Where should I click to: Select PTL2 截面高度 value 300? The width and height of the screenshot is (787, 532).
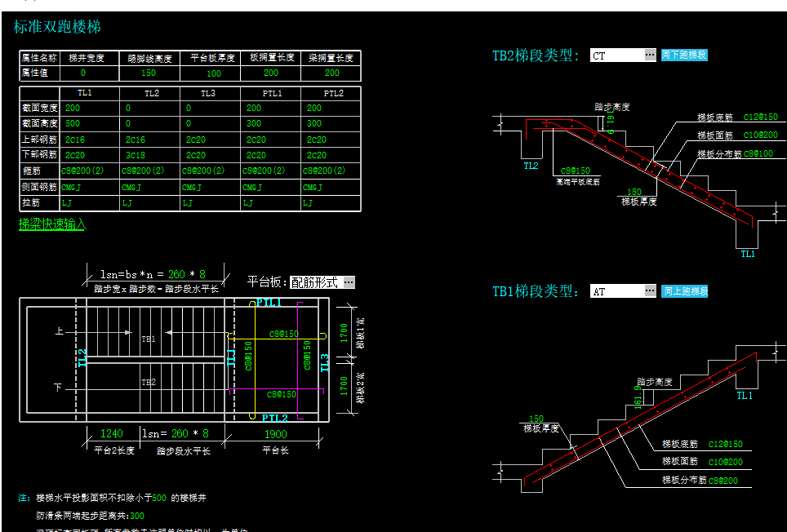point(313,123)
